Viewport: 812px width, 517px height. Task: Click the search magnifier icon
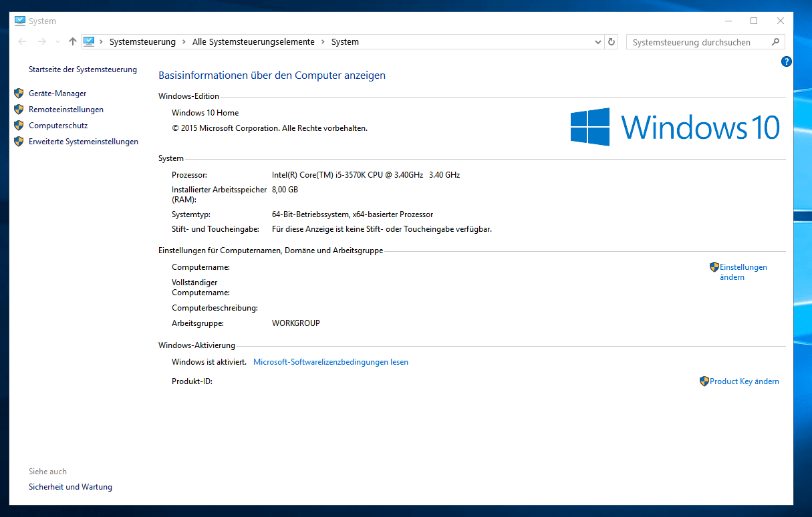point(775,42)
